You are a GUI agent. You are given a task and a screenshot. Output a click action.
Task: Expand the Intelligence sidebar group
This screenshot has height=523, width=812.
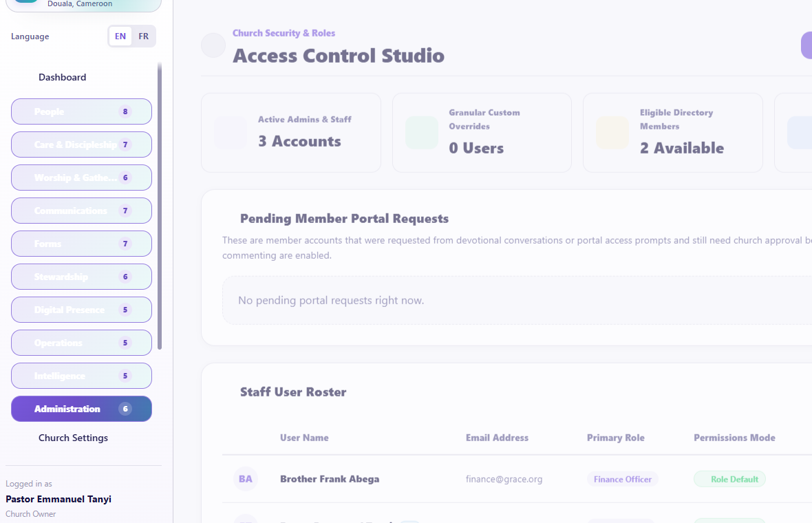click(x=81, y=376)
